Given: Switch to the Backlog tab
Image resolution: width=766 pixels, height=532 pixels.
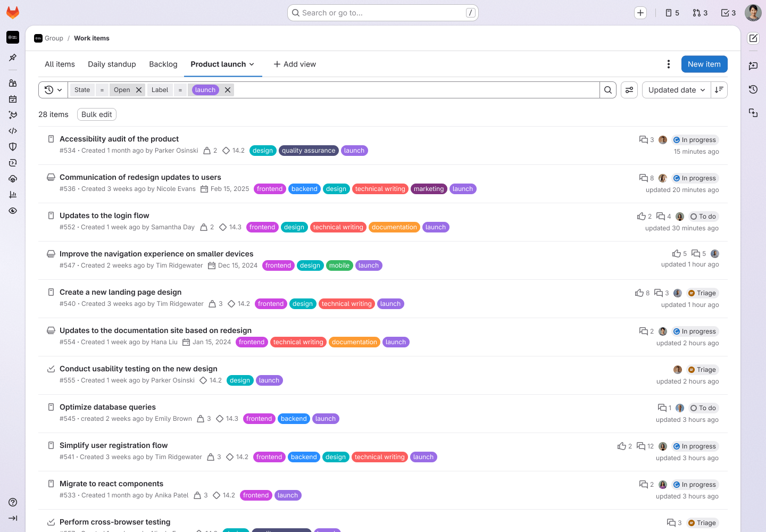Looking at the screenshot, I should [163, 64].
